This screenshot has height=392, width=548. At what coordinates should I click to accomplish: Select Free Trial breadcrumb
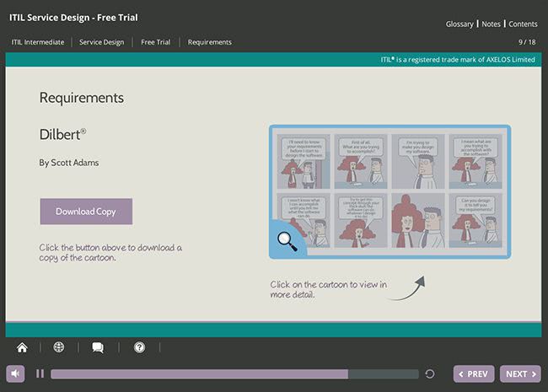coord(156,42)
